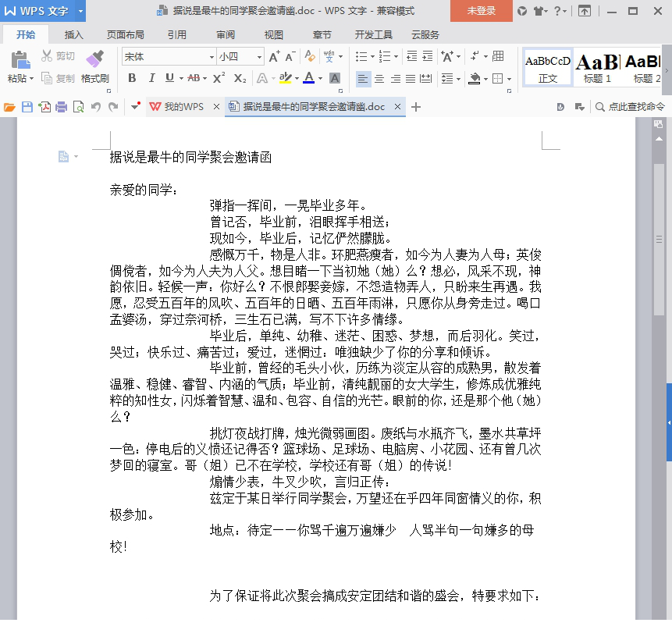Image resolution: width=672 pixels, height=644 pixels.
Task: Toggle center text alignment
Action: [x=379, y=79]
